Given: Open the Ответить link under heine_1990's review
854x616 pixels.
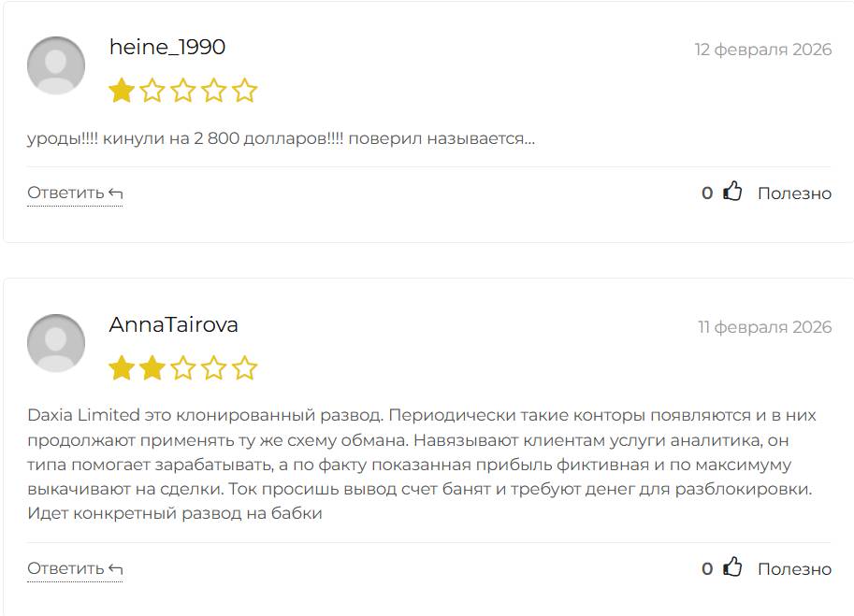Looking at the screenshot, I should point(65,191).
